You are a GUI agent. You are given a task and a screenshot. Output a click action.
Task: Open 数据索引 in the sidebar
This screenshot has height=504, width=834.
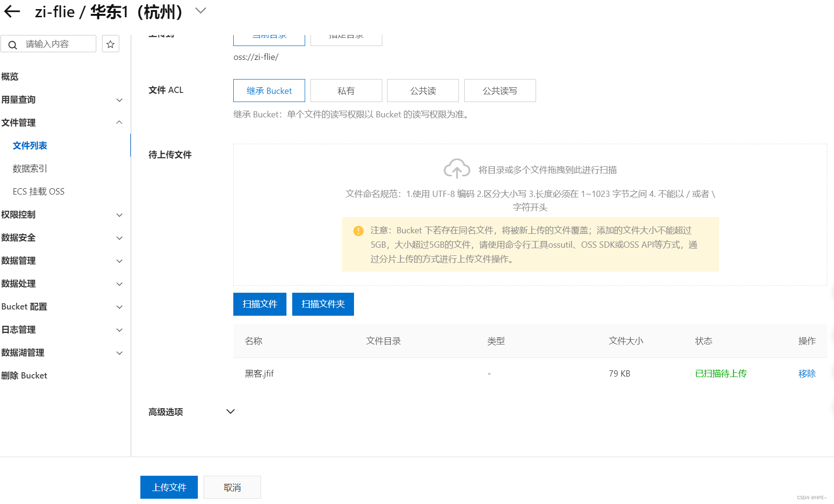point(30,169)
